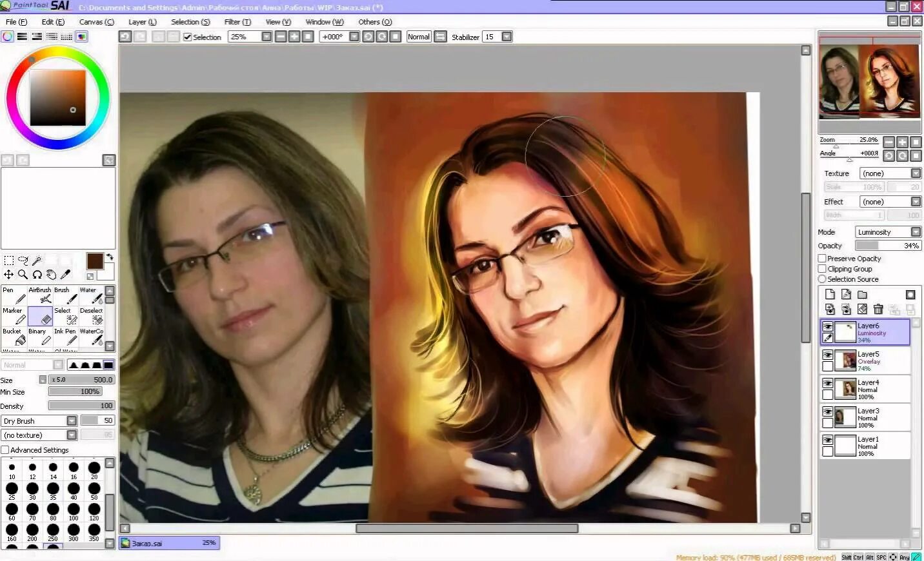Viewport: 924px width, 561px height.
Task: Choose the Brush tool
Action: (66, 295)
